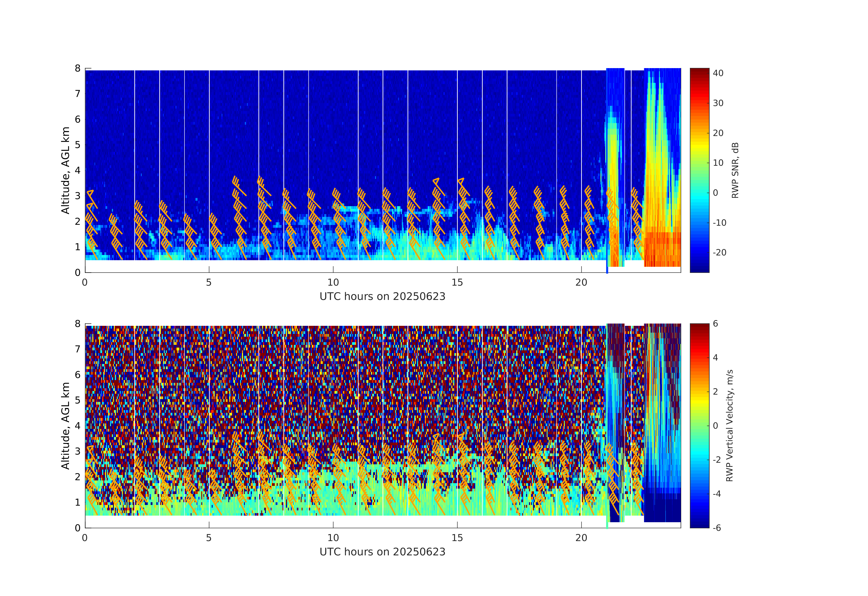This screenshot has width=868, height=596.
Task: Click the bottom panel 'UTC hours on 20250623' label
Action: click(x=382, y=552)
